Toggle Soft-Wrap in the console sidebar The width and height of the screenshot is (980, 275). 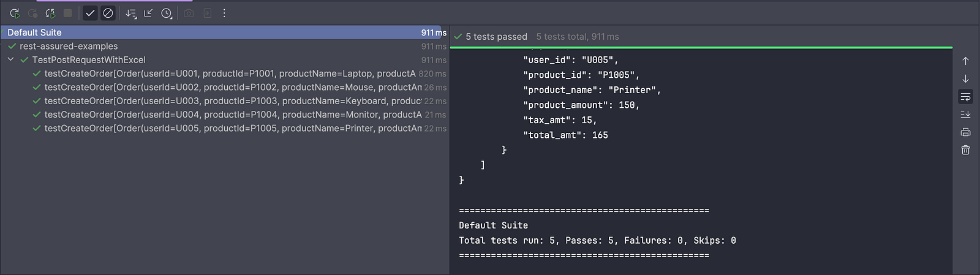965,97
